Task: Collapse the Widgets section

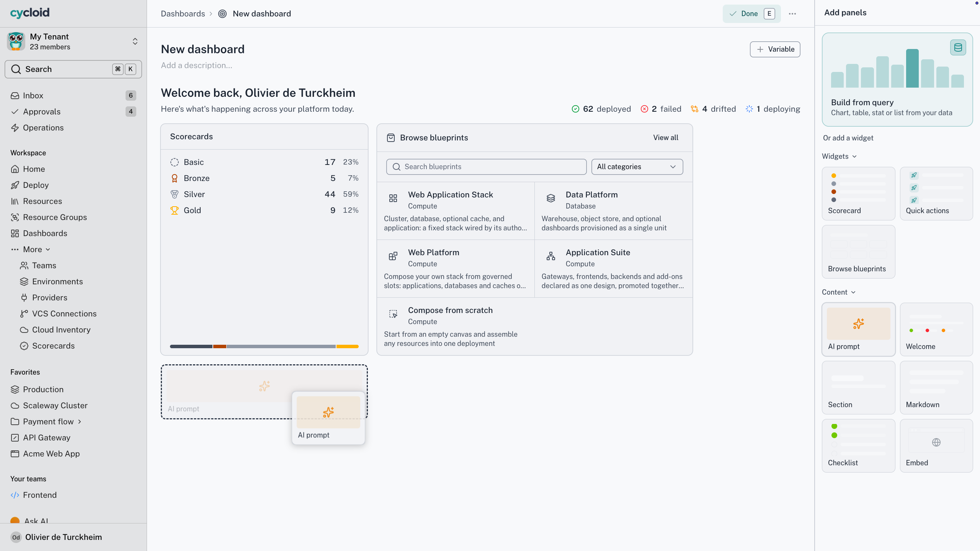Action: 839,156
